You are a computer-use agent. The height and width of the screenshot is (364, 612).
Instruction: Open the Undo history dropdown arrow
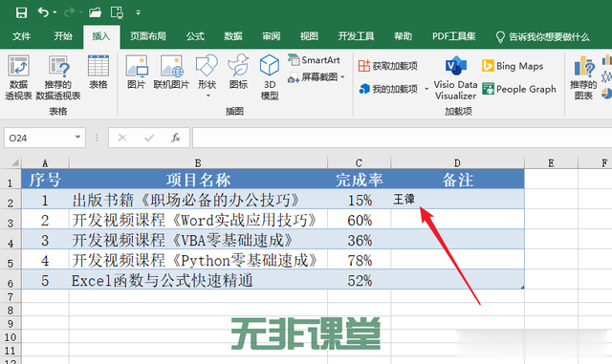coord(55,12)
